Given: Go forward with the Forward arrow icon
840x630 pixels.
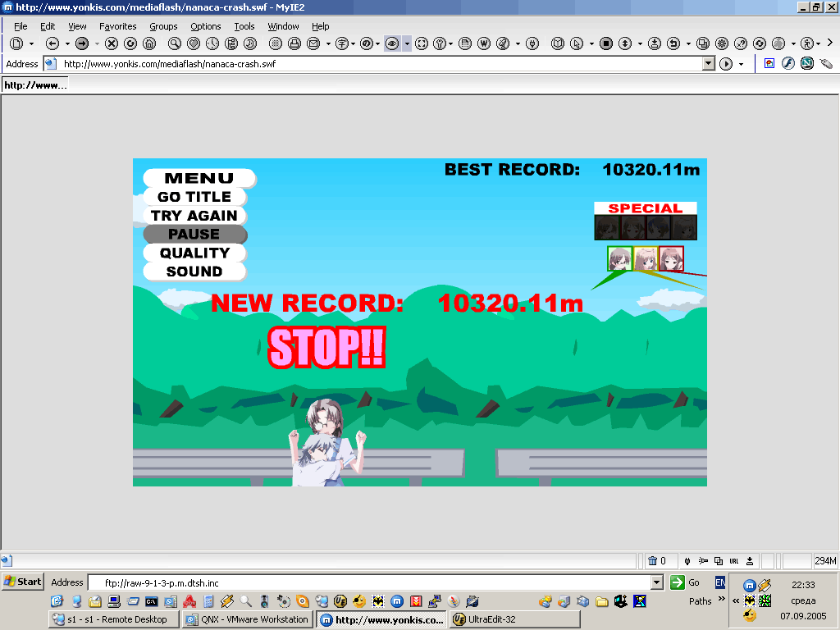Looking at the screenshot, I should [82, 43].
